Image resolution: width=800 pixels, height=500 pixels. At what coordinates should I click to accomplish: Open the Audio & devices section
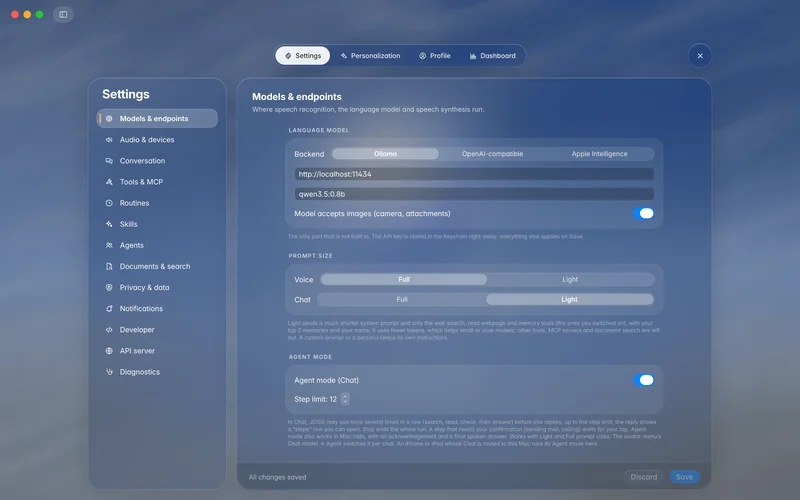coord(157,139)
